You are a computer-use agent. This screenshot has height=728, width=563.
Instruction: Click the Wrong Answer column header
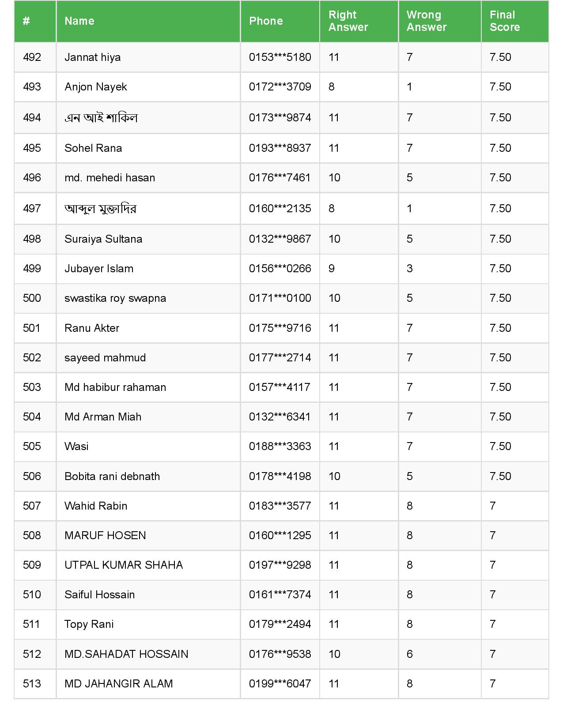coord(426,21)
